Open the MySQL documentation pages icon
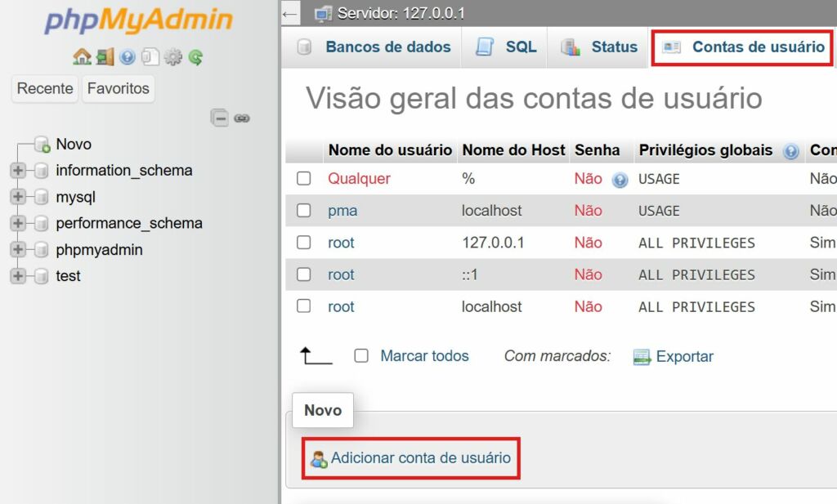The height and width of the screenshot is (504, 837). point(150,56)
